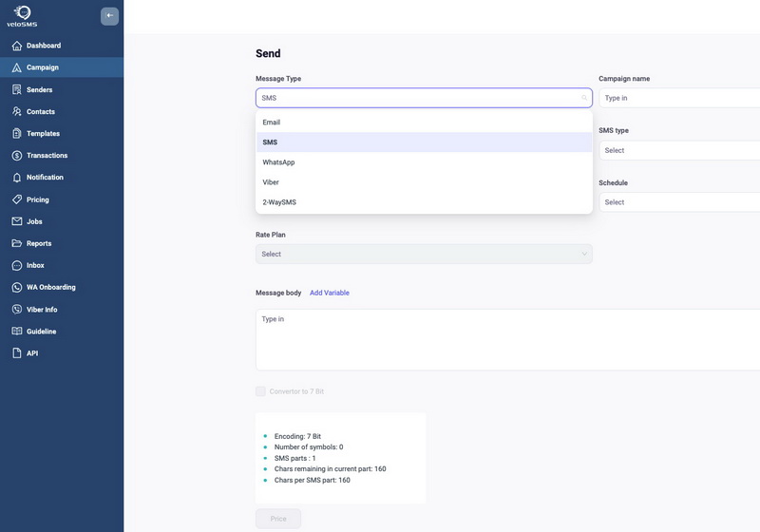Toggle the Convertor to 7 Bit checkbox
The height and width of the screenshot is (532, 760).
pyautogui.click(x=260, y=391)
